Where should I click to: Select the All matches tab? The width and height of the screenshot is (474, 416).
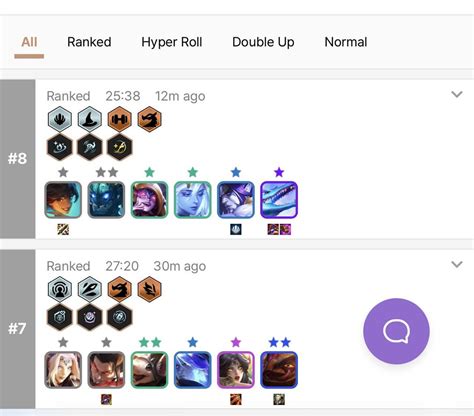(29, 42)
